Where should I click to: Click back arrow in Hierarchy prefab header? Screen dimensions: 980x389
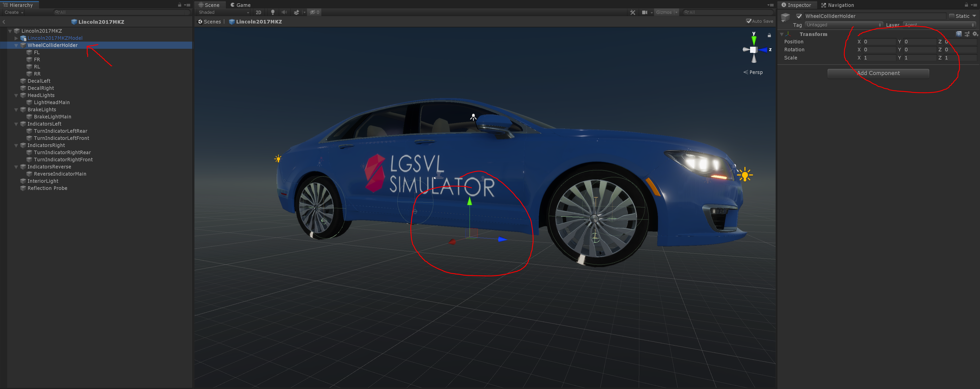click(4, 22)
